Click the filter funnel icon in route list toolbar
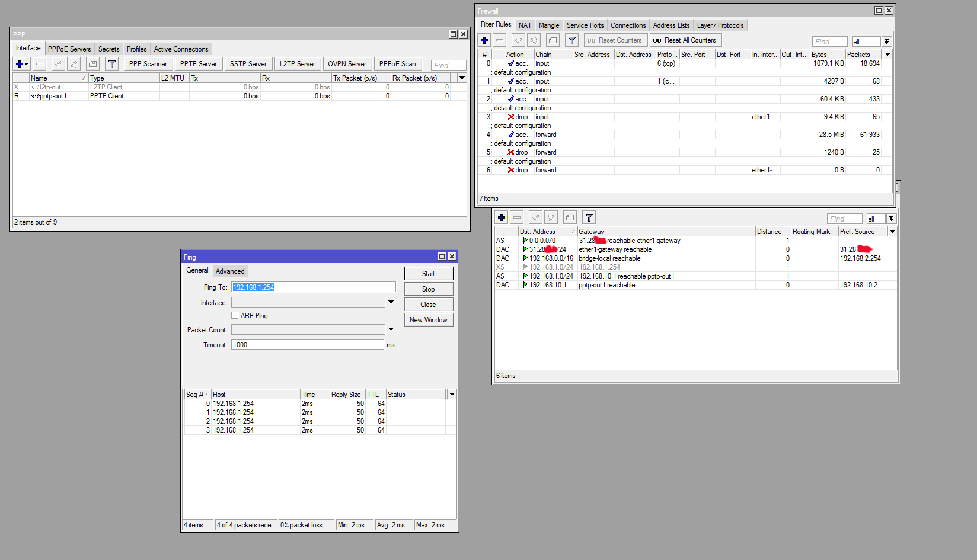Viewport: 977px width, 560px height. click(589, 217)
